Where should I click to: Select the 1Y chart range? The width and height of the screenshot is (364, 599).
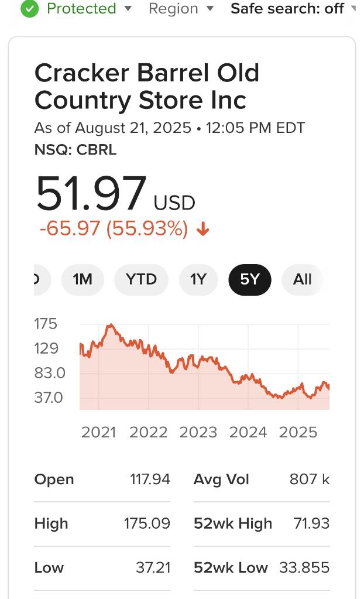point(198,280)
